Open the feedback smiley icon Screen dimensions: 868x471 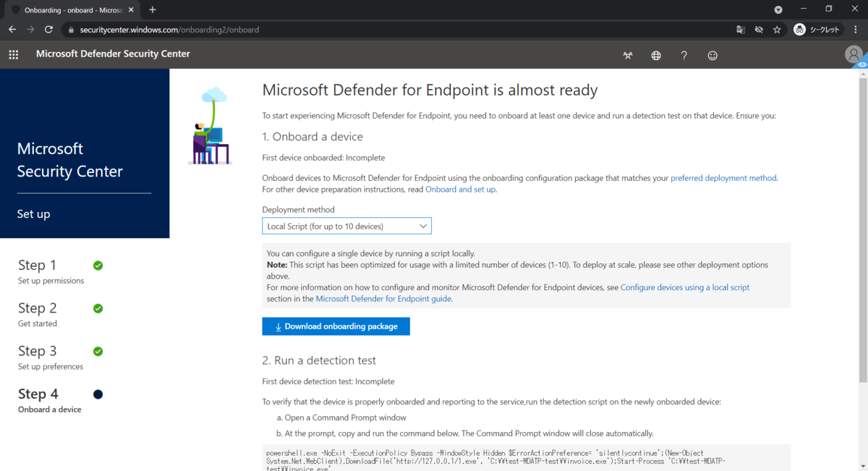coord(712,55)
